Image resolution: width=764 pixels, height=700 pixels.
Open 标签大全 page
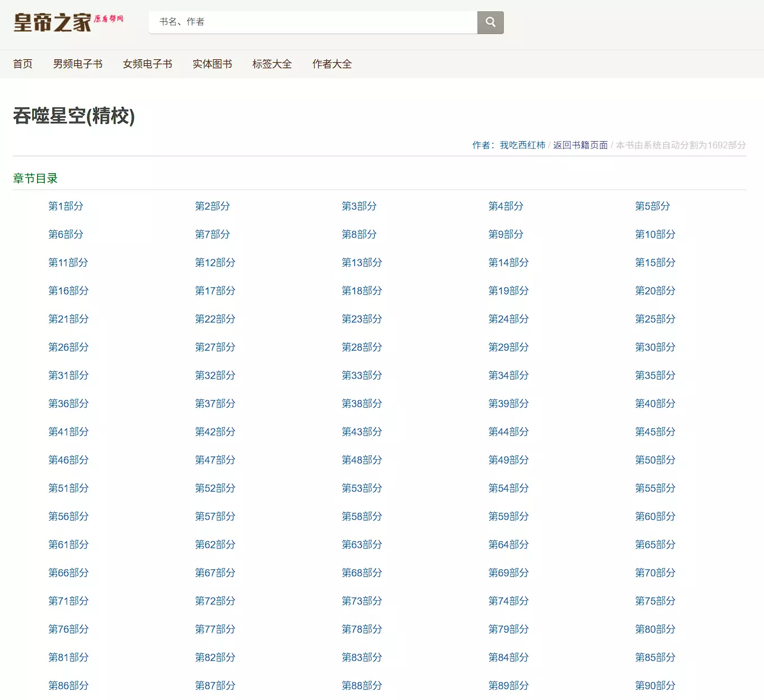(x=272, y=64)
